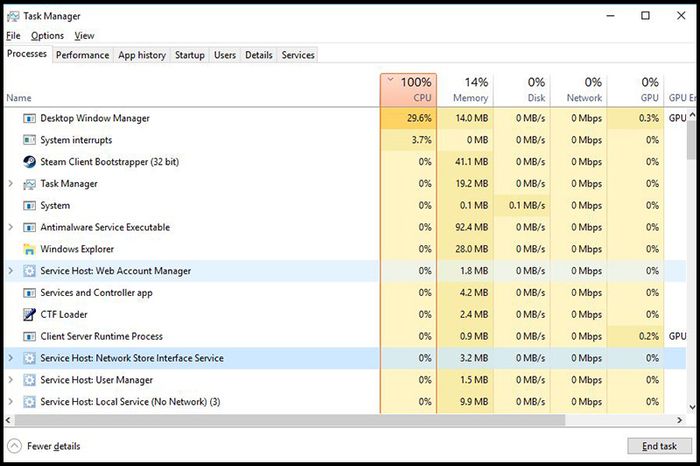Screen dimensions: 700x466
Task: Select Client Server Runtime Process name
Action: [102, 337]
